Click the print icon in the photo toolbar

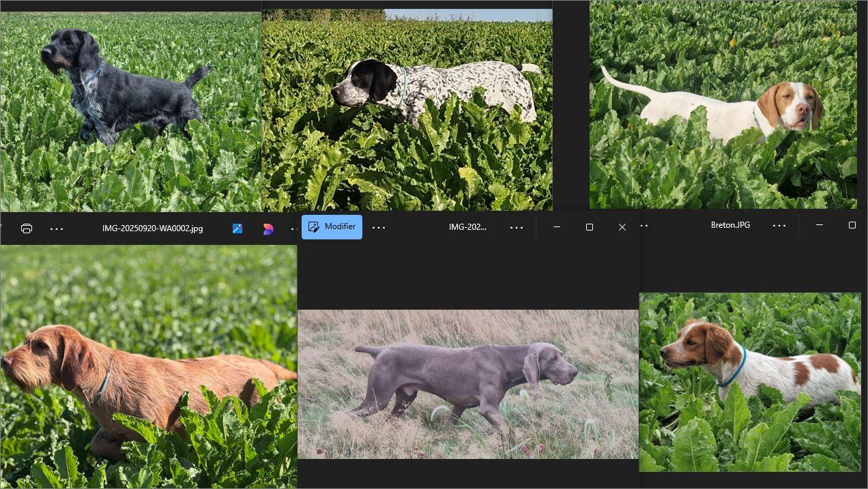tap(27, 228)
